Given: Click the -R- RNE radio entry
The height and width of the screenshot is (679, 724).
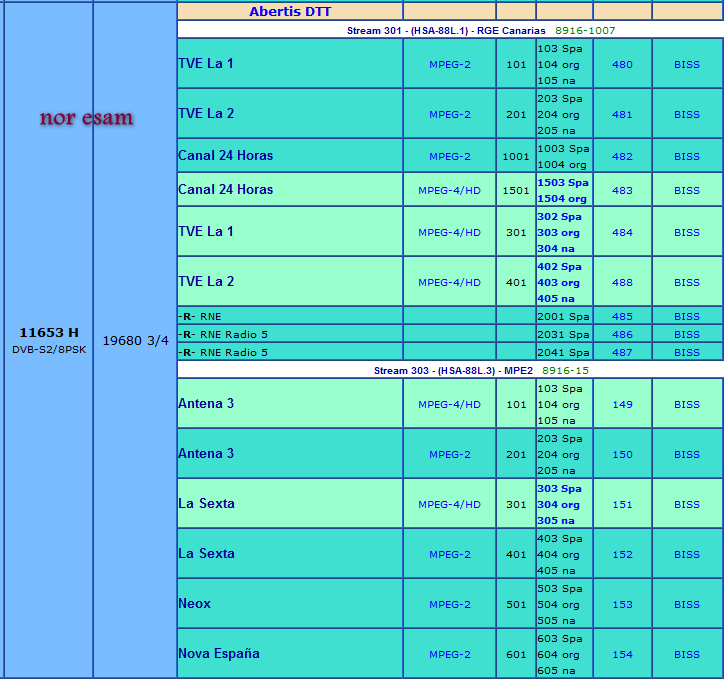Looking at the screenshot, I should click(199, 317).
